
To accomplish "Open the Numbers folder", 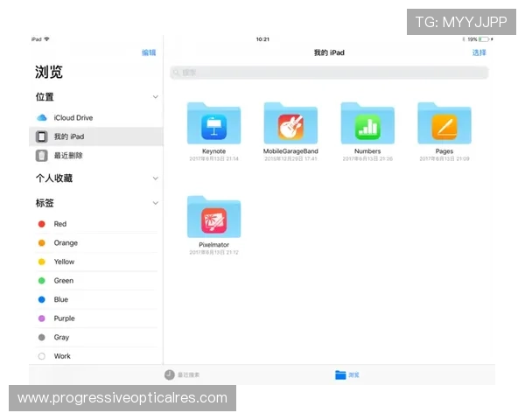I will [367, 125].
